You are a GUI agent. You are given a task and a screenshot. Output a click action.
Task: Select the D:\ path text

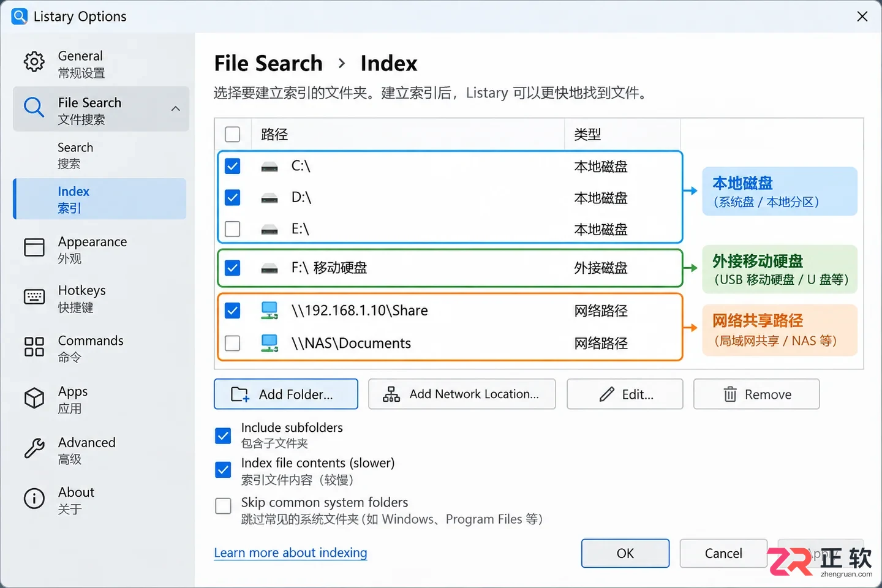coord(301,197)
